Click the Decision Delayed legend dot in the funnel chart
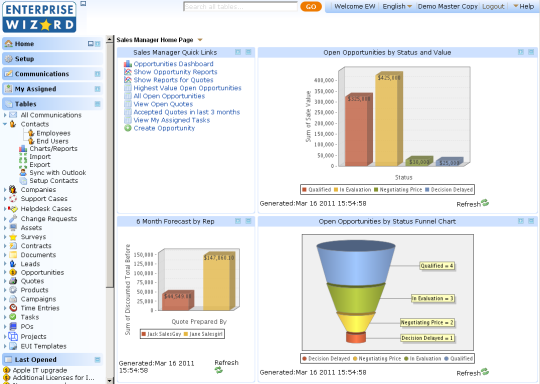The width and height of the screenshot is (540, 384). pyautogui.click(x=304, y=359)
